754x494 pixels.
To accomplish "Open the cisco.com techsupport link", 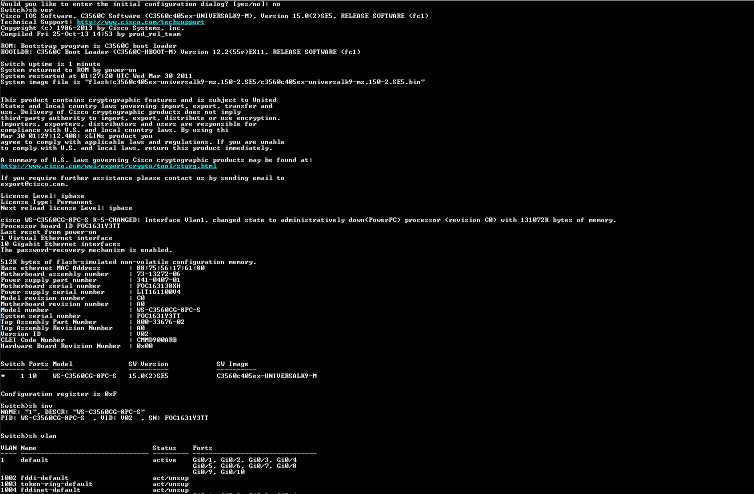I will tap(140, 22).
